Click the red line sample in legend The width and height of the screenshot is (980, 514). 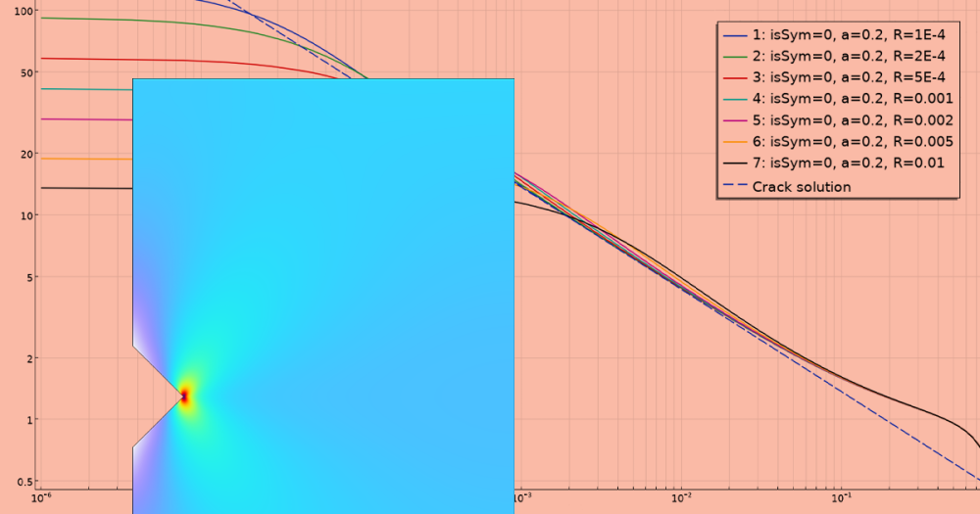(735, 78)
